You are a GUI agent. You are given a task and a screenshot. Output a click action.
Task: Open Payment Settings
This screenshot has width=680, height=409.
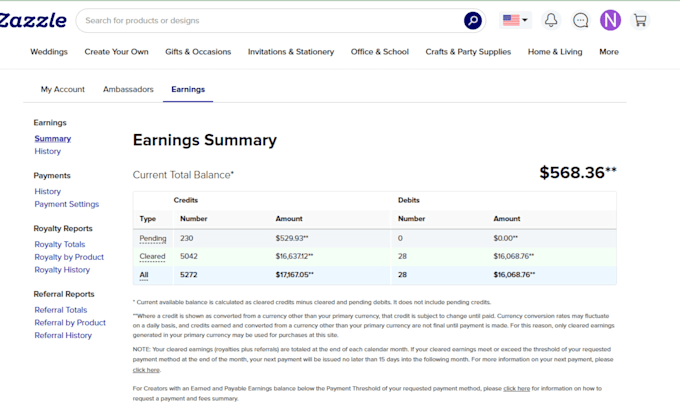66,204
